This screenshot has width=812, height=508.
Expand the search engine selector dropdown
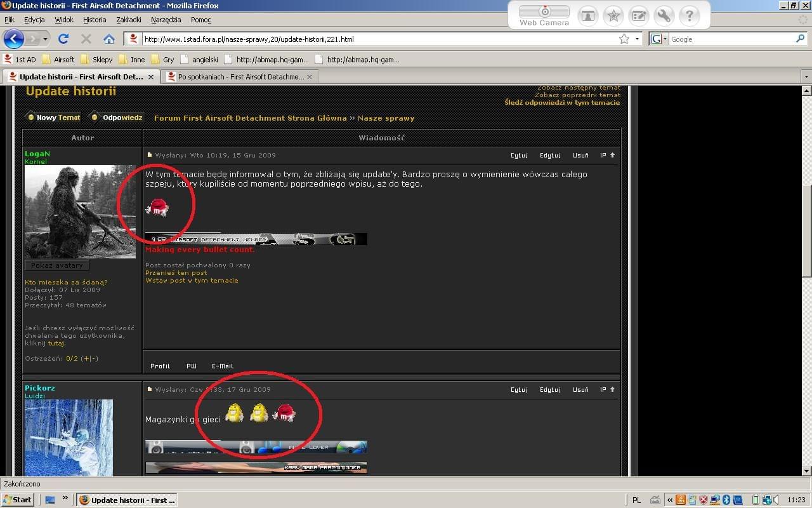click(664, 39)
